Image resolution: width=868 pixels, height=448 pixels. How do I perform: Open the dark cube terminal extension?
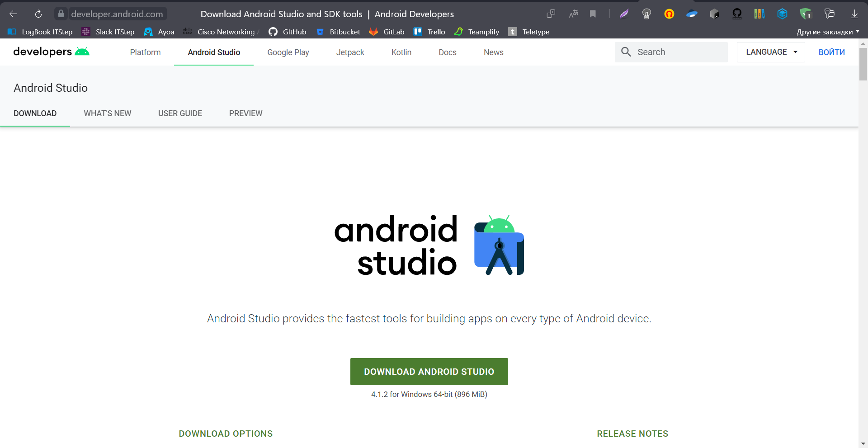click(714, 14)
